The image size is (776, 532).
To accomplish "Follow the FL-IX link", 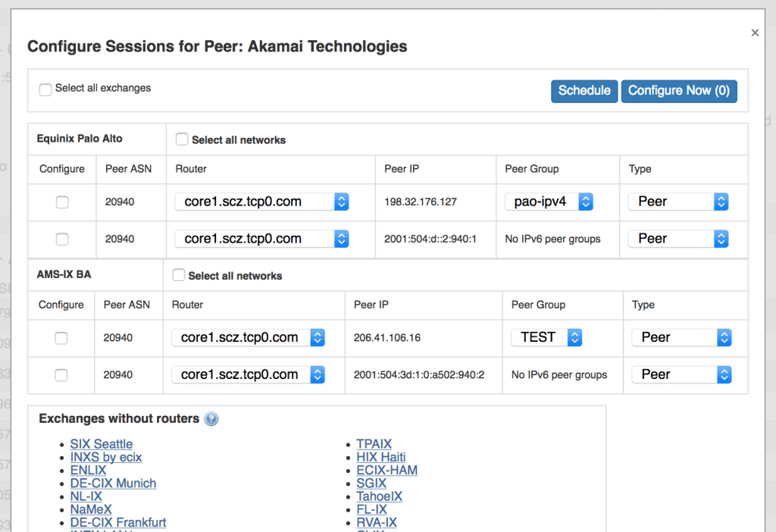I will click(x=372, y=509).
